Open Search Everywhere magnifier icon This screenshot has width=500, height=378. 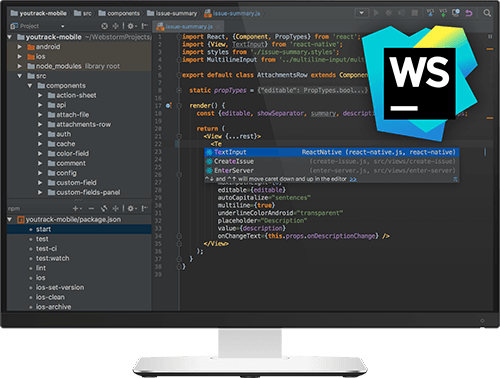pyautogui.click(x=487, y=13)
